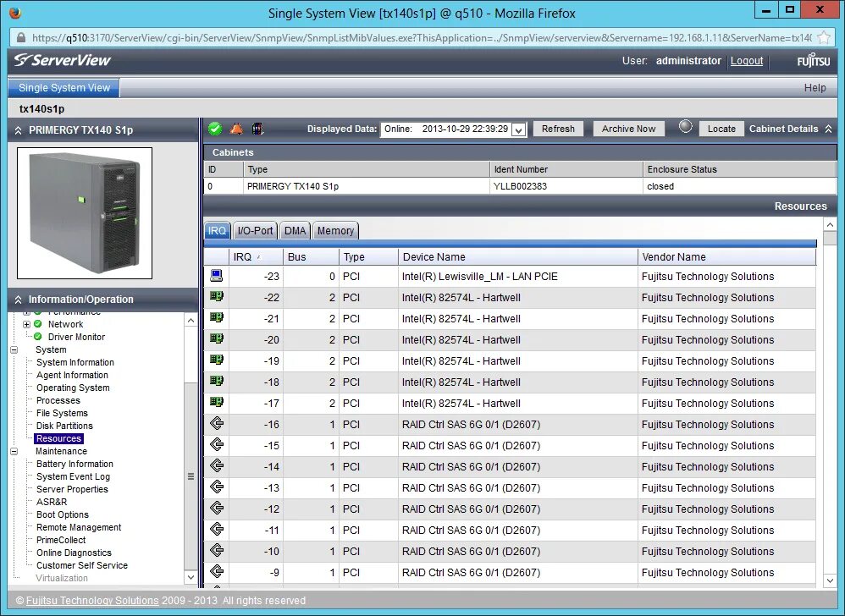Viewport: 845px width, 616px height.
Task: Open Online Diagnostics in the tree
Action: (x=74, y=553)
